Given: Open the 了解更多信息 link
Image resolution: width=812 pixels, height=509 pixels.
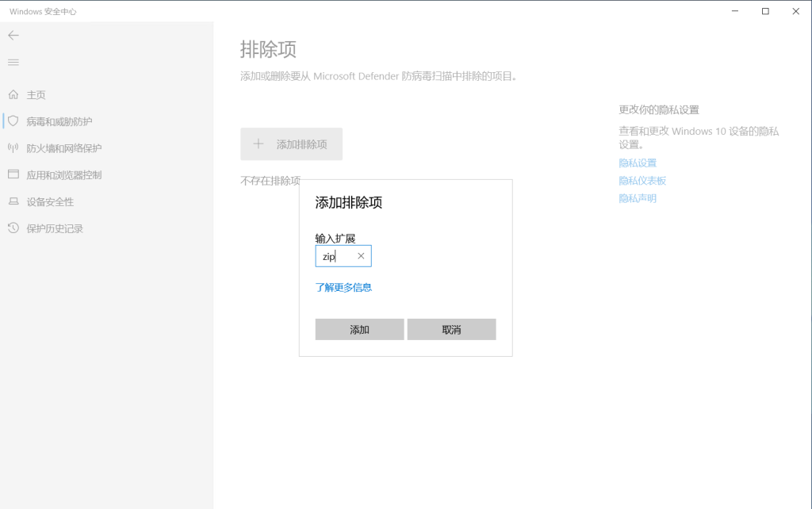Looking at the screenshot, I should (343, 287).
